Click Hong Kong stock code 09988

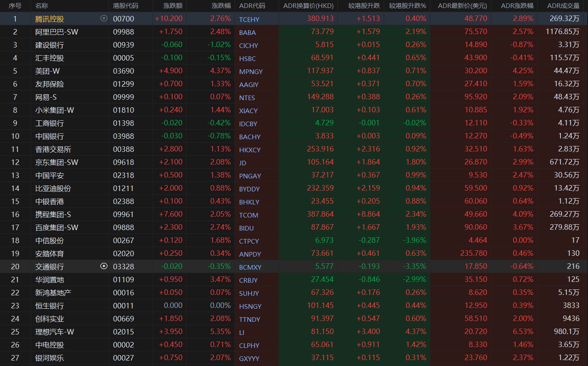(124, 32)
